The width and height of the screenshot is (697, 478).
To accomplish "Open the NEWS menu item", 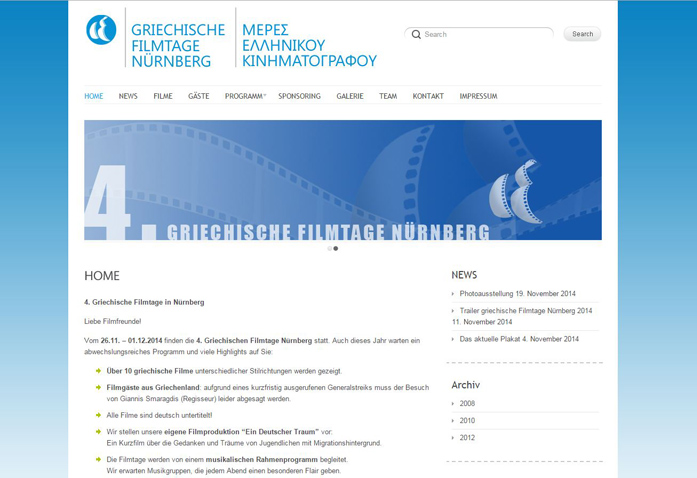I will (x=128, y=96).
